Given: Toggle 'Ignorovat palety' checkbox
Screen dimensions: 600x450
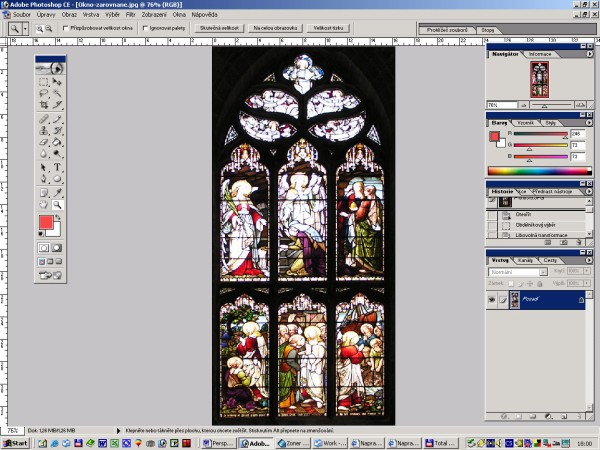Looking at the screenshot, I should (x=144, y=29).
